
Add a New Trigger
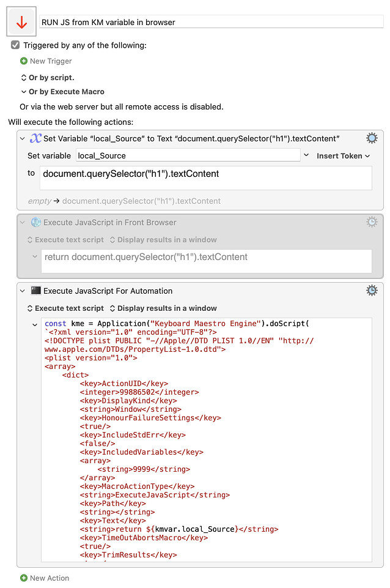tap(51, 61)
